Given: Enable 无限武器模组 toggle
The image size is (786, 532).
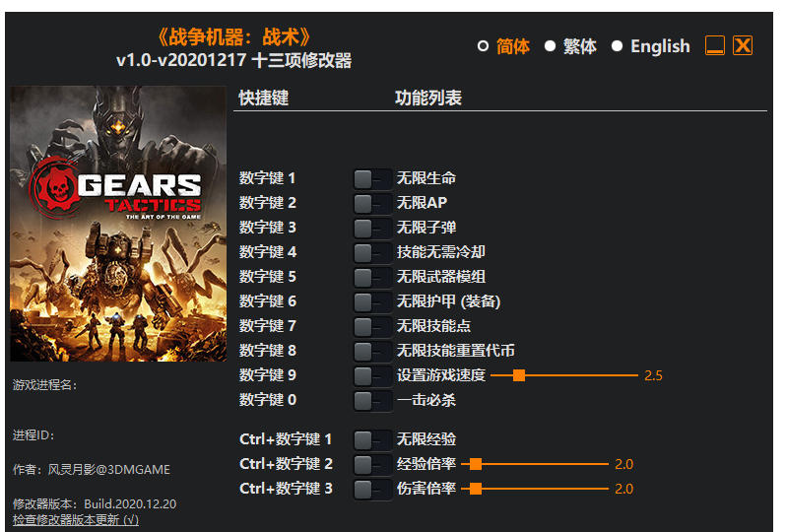Looking at the screenshot, I should pos(372,277).
